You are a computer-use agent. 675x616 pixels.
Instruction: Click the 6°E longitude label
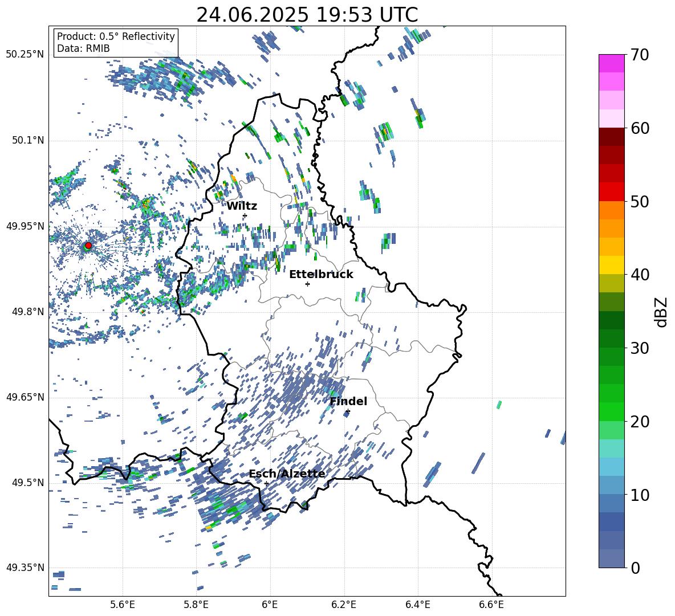270,605
